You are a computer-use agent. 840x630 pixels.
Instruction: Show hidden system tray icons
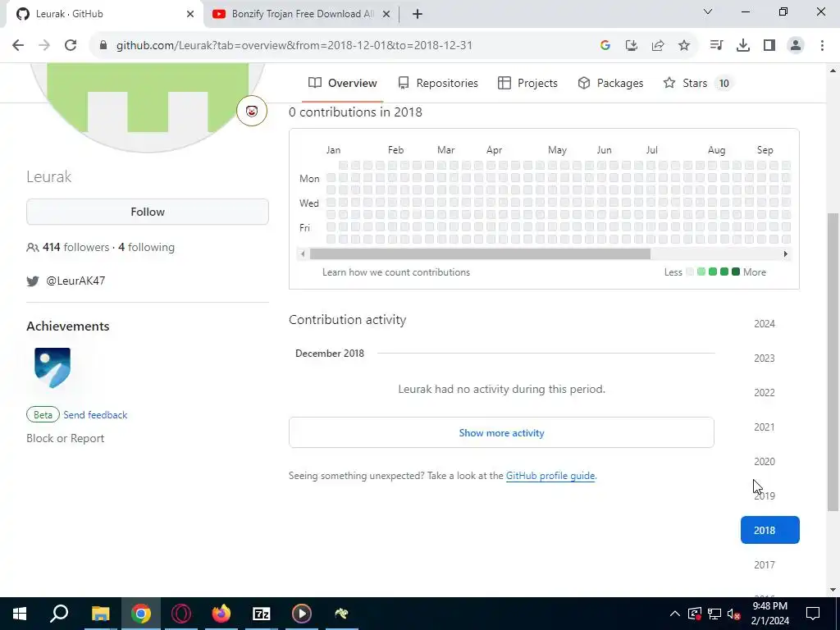[x=675, y=614]
